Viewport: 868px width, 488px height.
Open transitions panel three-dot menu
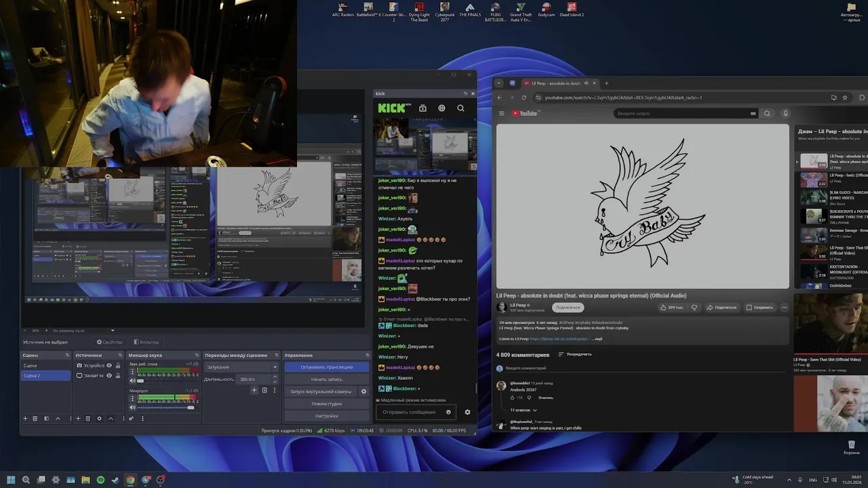[x=275, y=390]
